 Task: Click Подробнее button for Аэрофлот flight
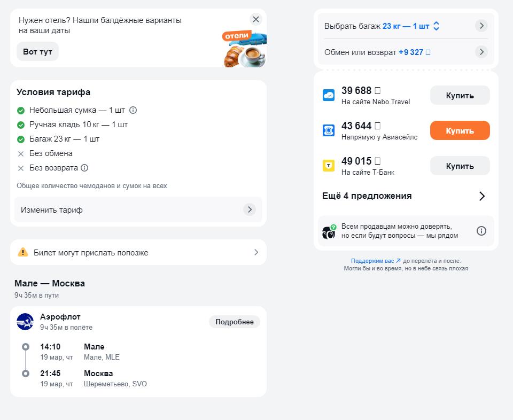(x=234, y=322)
